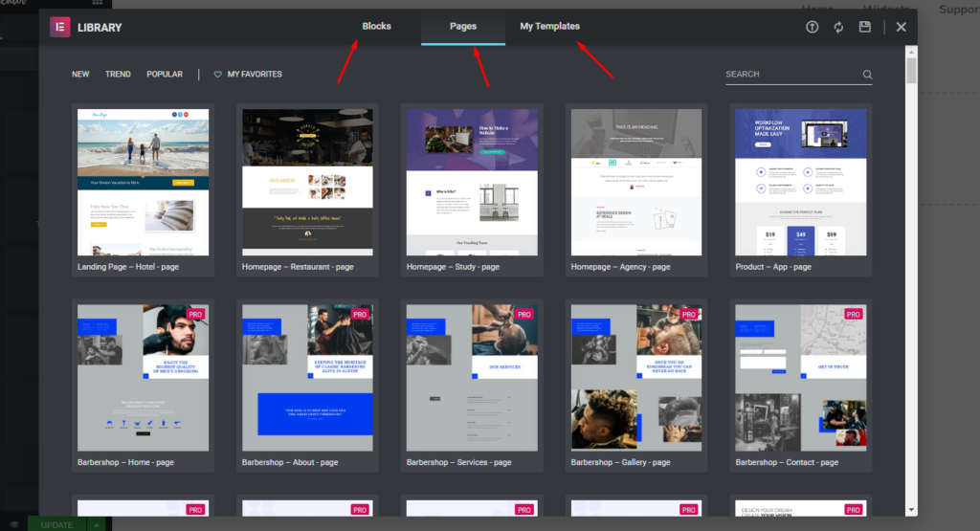Click LIBRARY title text
Screen dimensions: 980x531
click(100, 28)
